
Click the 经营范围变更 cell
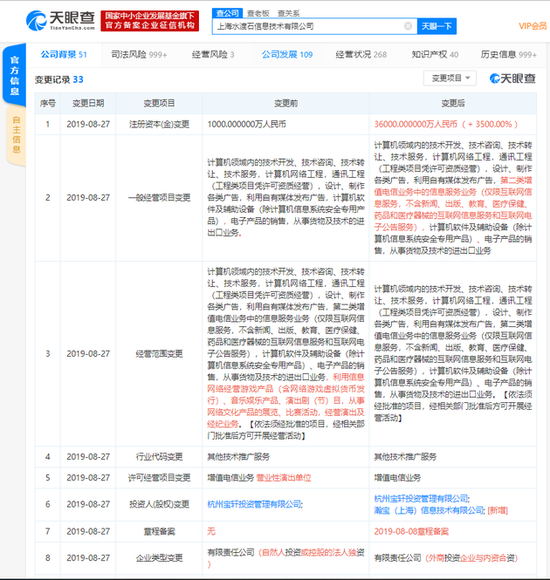coord(159,354)
